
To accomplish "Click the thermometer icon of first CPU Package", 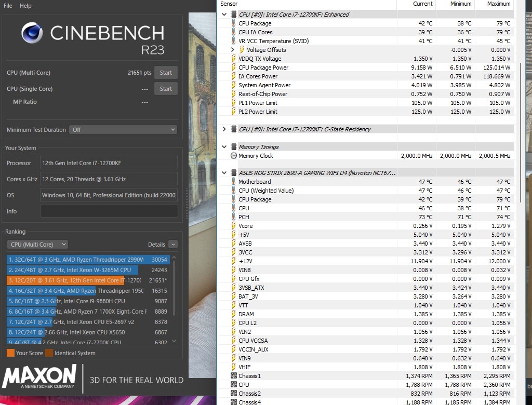I will pyautogui.click(x=233, y=23).
